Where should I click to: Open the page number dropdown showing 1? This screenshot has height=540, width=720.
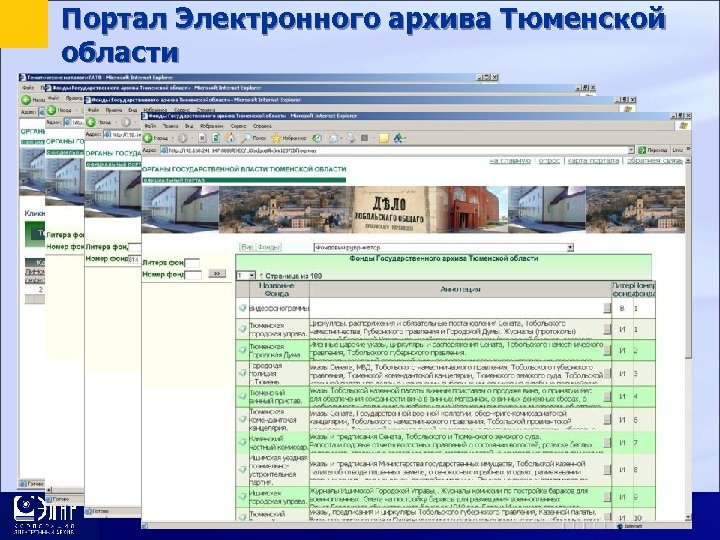pos(246,276)
